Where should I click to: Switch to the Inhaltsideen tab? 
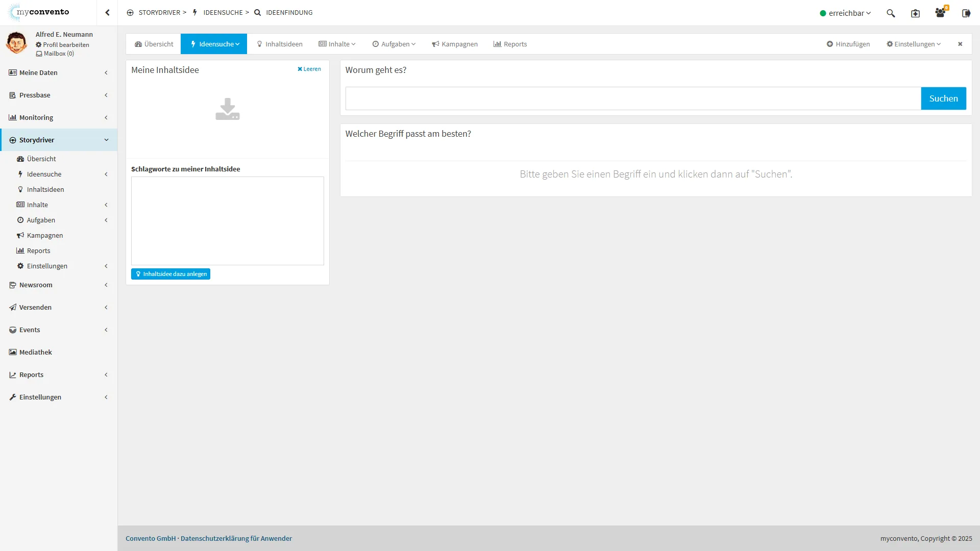pos(280,44)
